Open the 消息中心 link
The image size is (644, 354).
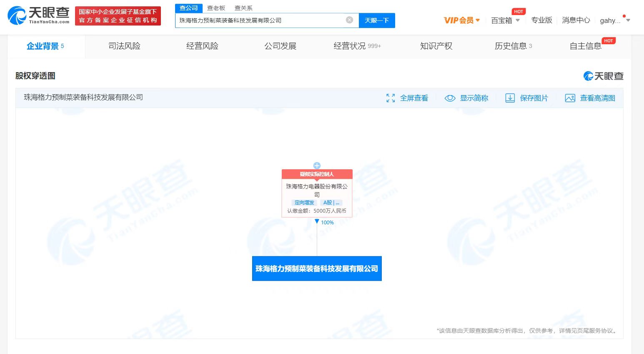pos(576,20)
